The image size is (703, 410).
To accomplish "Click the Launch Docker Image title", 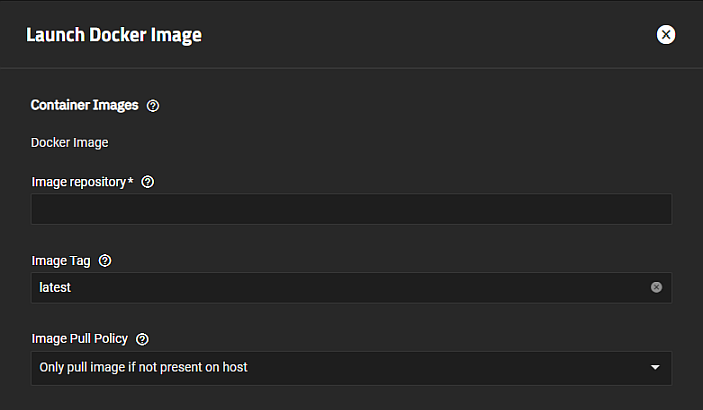I will pyautogui.click(x=114, y=35).
